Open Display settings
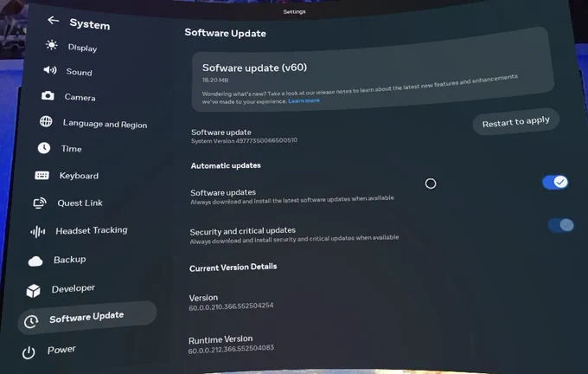Viewport: 588px width, 374px height. point(82,48)
